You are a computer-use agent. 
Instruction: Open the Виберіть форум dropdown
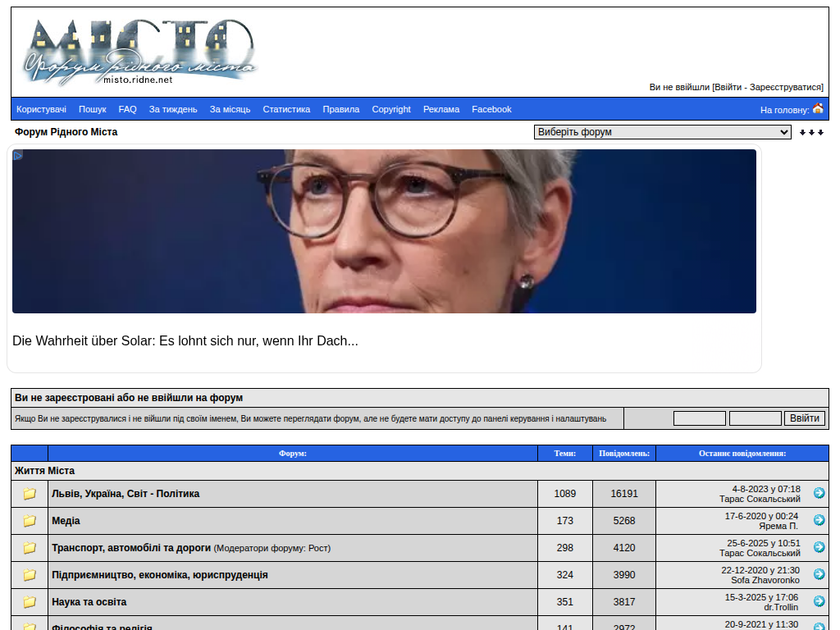click(x=662, y=132)
